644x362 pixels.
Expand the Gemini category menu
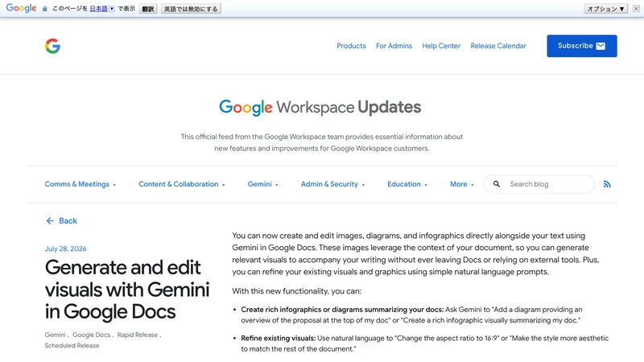tap(263, 184)
